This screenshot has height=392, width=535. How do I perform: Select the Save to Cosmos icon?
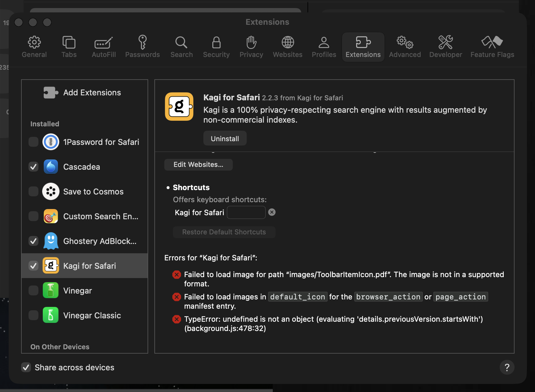[51, 191]
